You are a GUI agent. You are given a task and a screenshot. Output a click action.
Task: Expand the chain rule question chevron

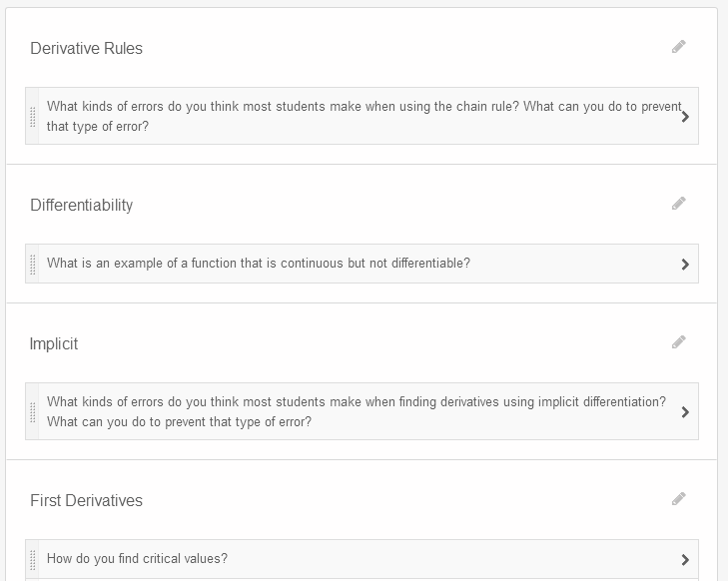click(685, 117)
